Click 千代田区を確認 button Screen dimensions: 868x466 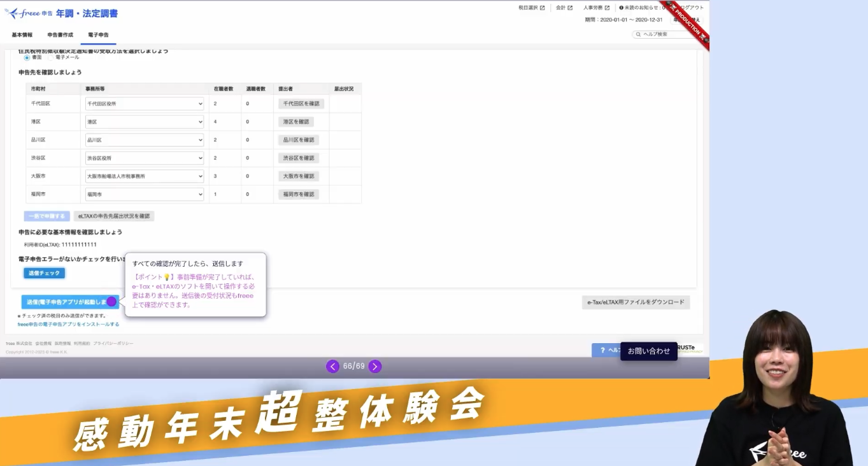(301, 103)
